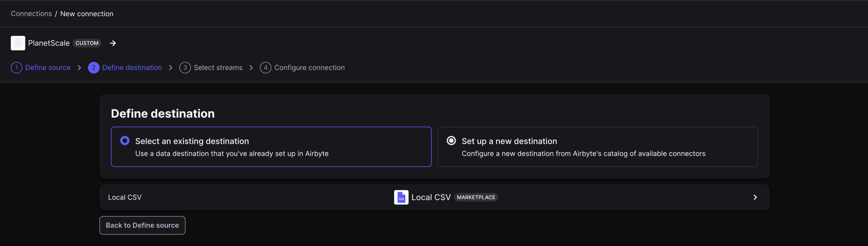Select the existing destination radio button

click(125, 140)
